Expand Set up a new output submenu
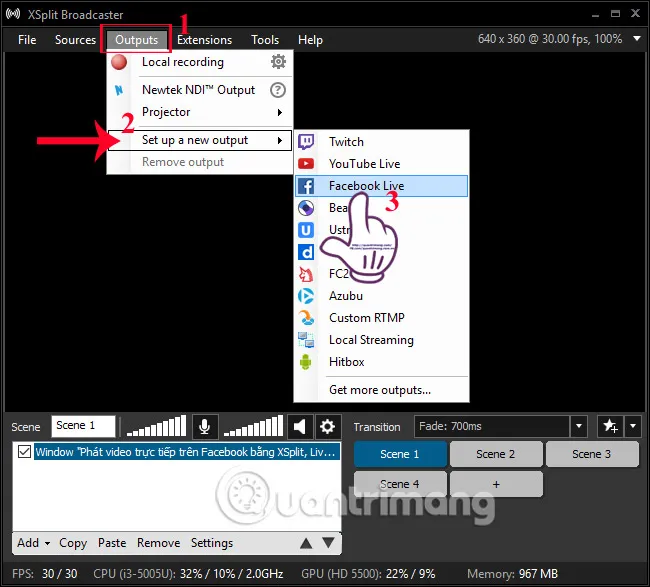650x587 pixels. (280, 140)
